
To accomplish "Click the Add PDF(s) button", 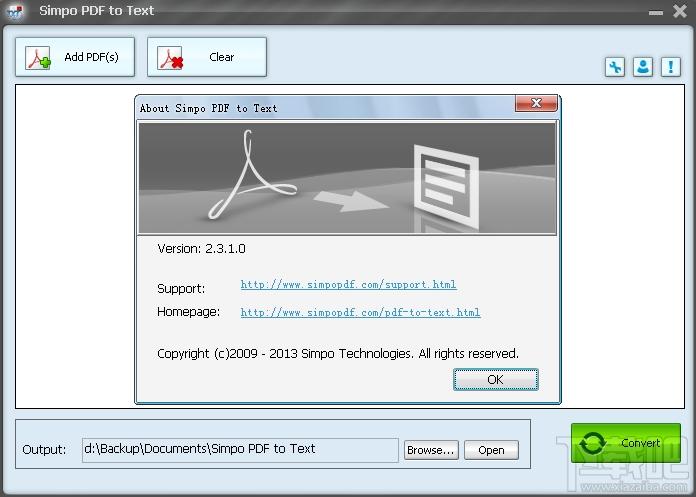I will coord(75,57).
